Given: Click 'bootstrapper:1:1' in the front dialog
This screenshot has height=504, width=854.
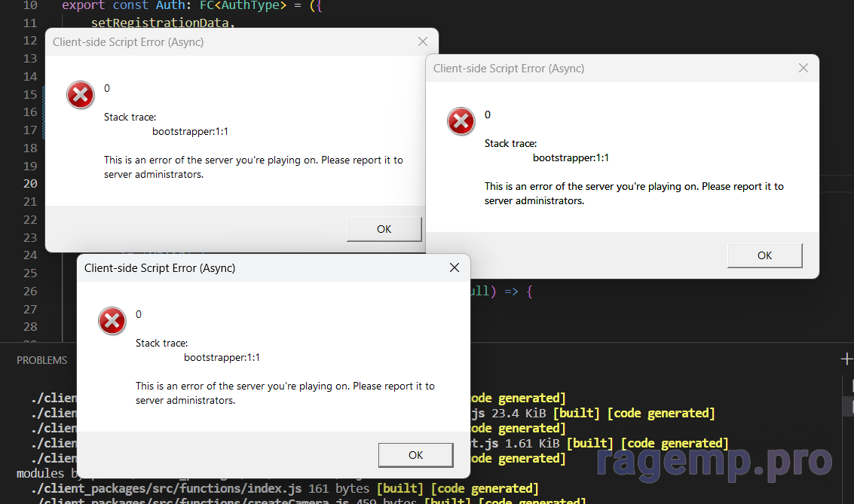Looking at the screenshot, I should [x=222, y=358].
